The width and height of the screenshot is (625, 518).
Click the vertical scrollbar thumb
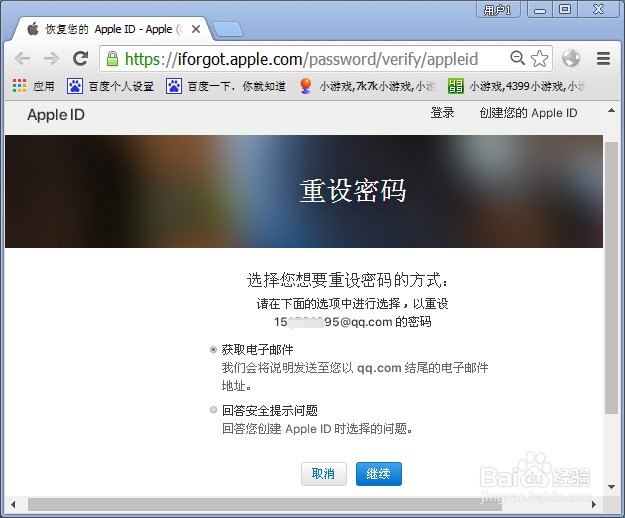tap(611, 277)
